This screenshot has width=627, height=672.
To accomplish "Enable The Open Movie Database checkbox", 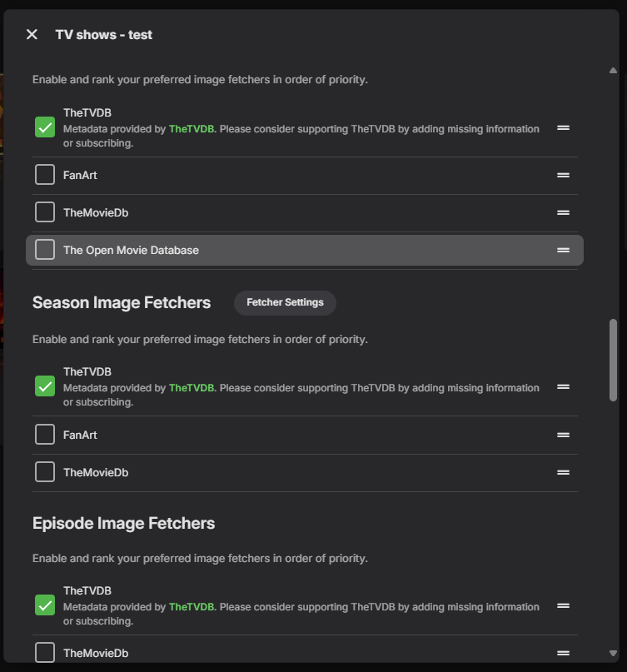I will pos(45,250).
